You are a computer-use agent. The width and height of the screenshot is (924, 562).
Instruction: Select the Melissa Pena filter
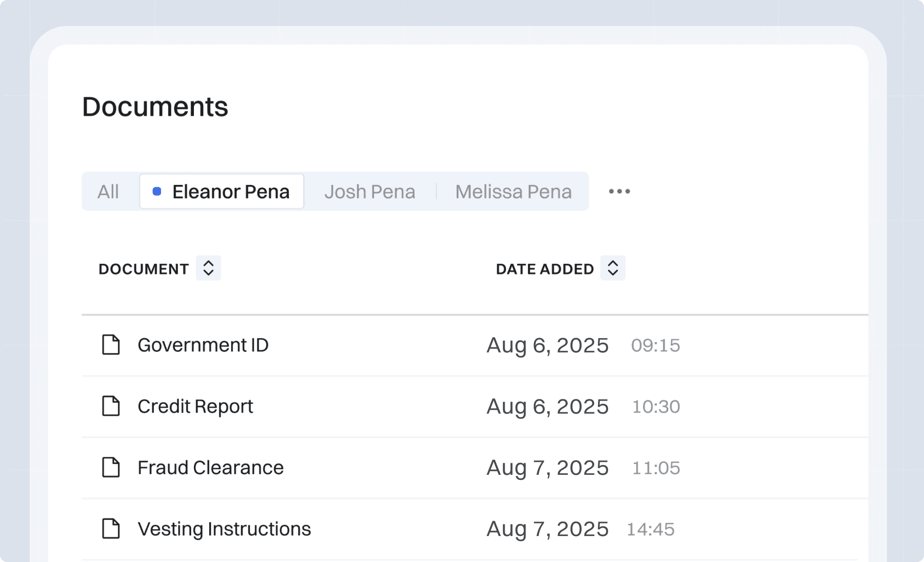(513, 191)
